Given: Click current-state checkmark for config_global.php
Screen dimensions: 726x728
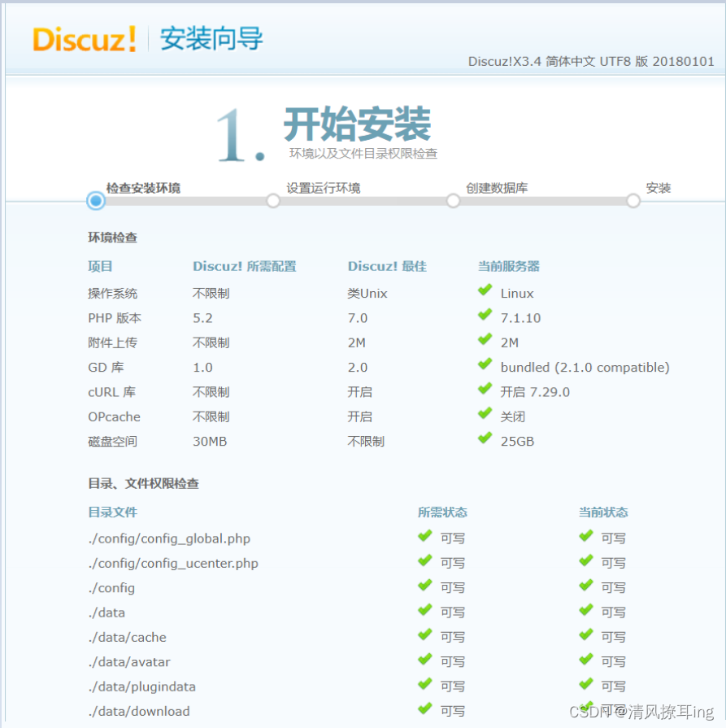Looking at the screenshot, I should tap(586, 536).
